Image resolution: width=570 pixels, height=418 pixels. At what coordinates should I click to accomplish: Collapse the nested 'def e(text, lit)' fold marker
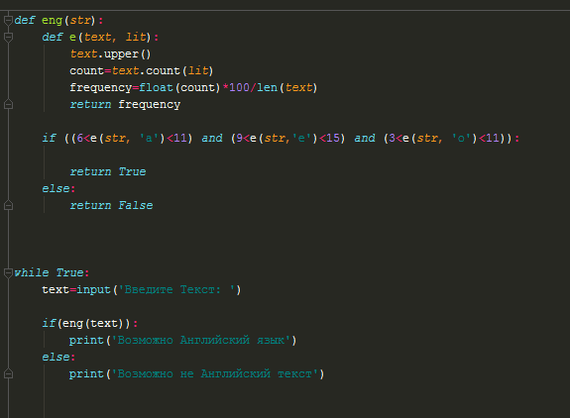(x=8, y=37)
